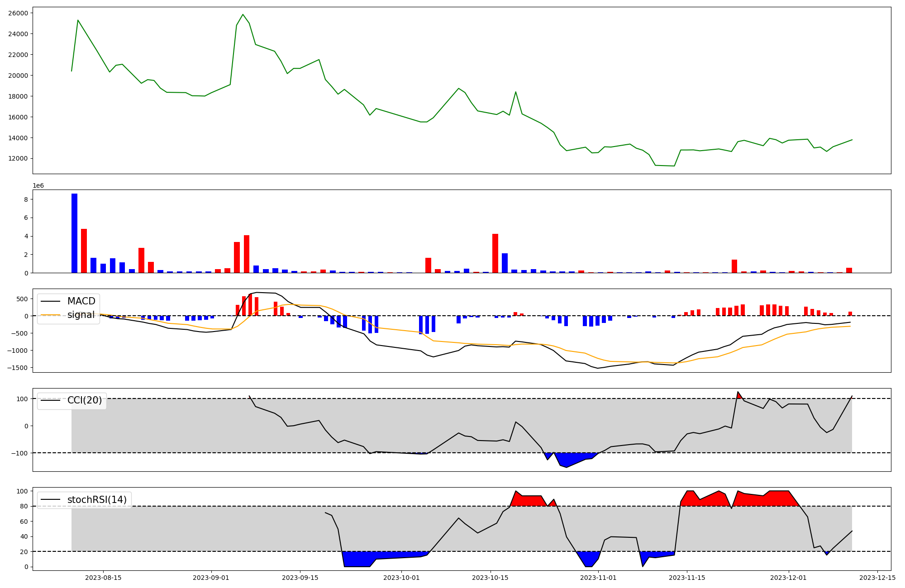The height and width of the screenshot is (588, 905).
Task: Click the stochRSI(14) legend entry
Action: coord(97,500)
